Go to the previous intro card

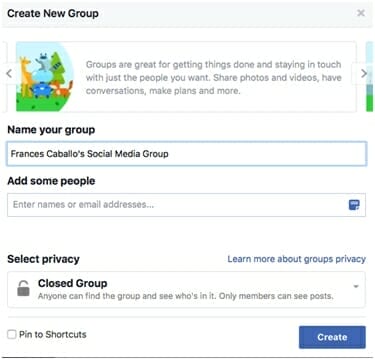coord(9,73)
